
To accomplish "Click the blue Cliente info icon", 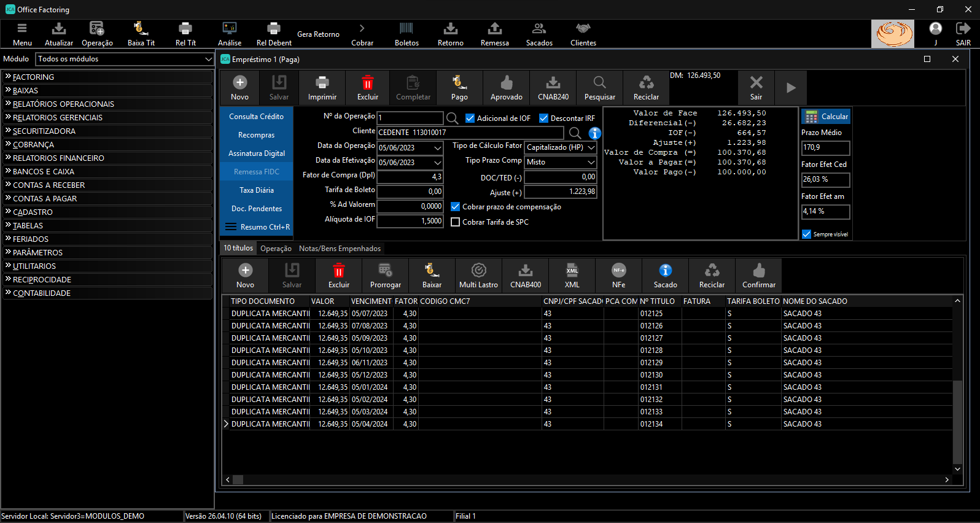I will coord(594,133).
